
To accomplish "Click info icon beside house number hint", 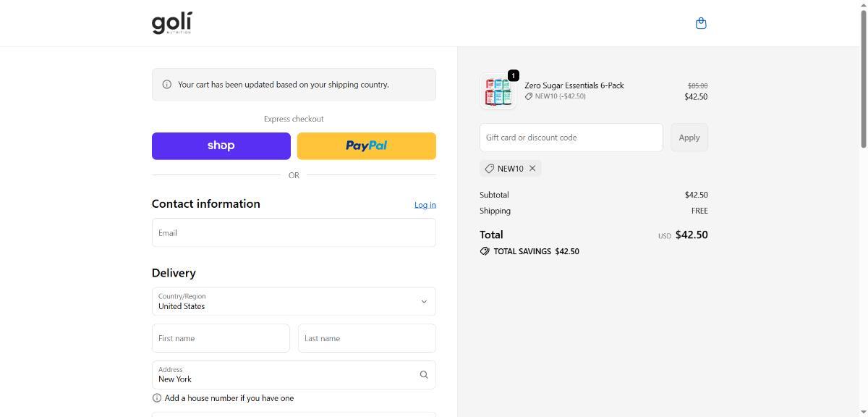I will pos(157,398).
